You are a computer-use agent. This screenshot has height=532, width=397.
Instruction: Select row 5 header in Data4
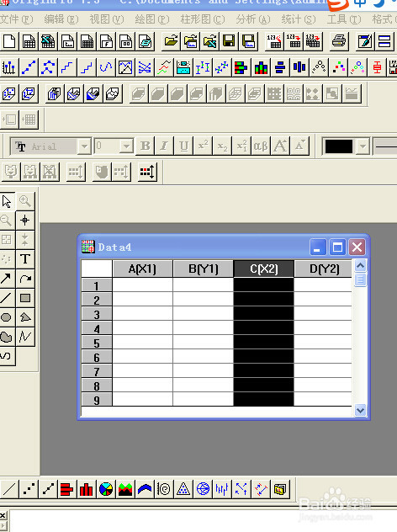97,343
